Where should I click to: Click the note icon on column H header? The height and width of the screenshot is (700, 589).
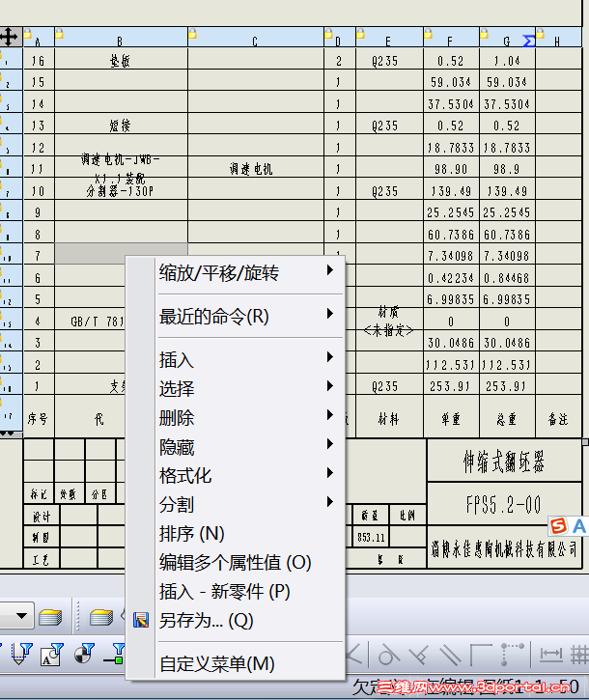pos(541,33)
